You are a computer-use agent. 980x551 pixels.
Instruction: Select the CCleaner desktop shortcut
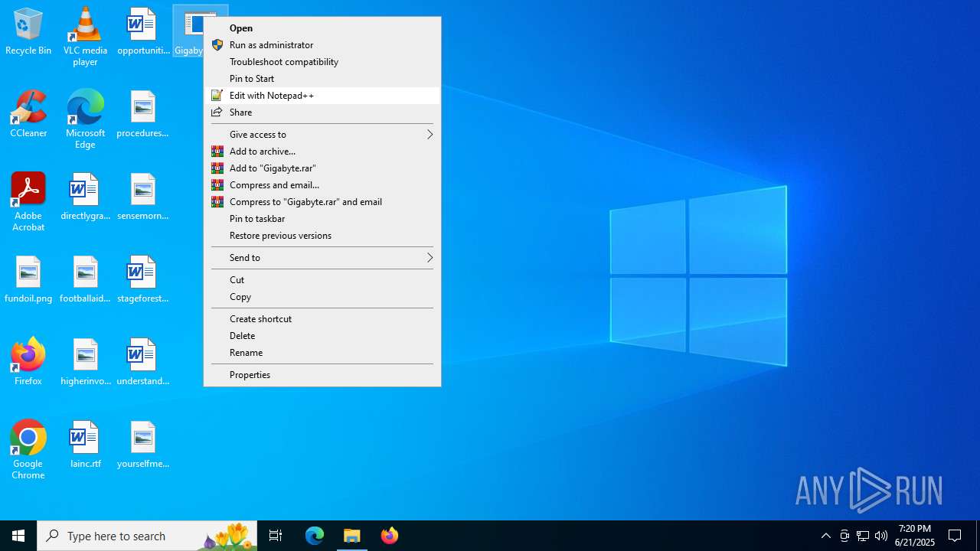(28, 115)
